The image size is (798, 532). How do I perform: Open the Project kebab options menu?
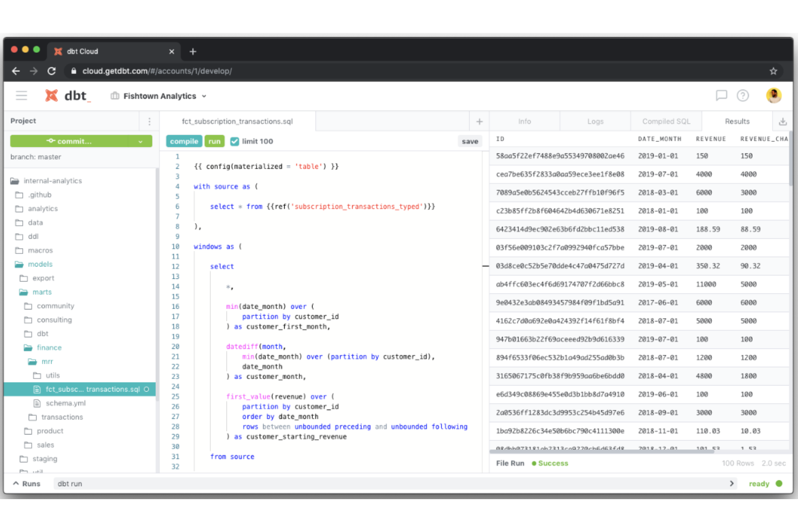pyautogui.click(x=149, y=121)
